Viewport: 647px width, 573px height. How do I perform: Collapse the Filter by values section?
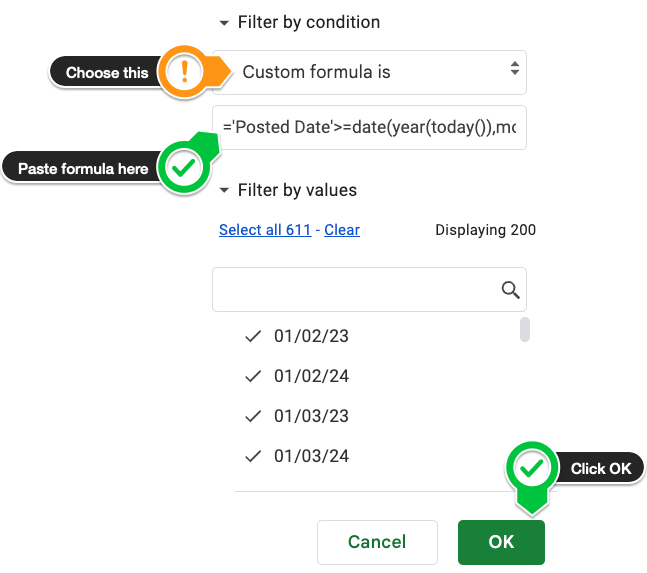224,191
